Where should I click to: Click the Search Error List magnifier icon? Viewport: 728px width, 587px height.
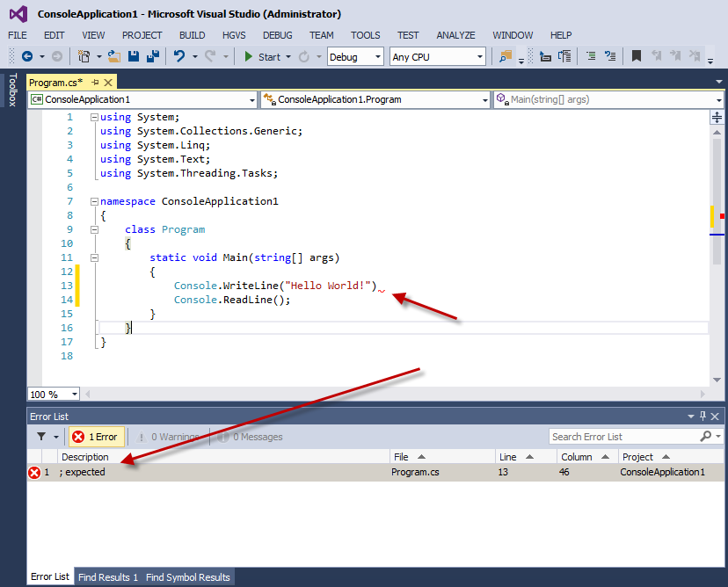pyautogui.click(x=706, y=436)
